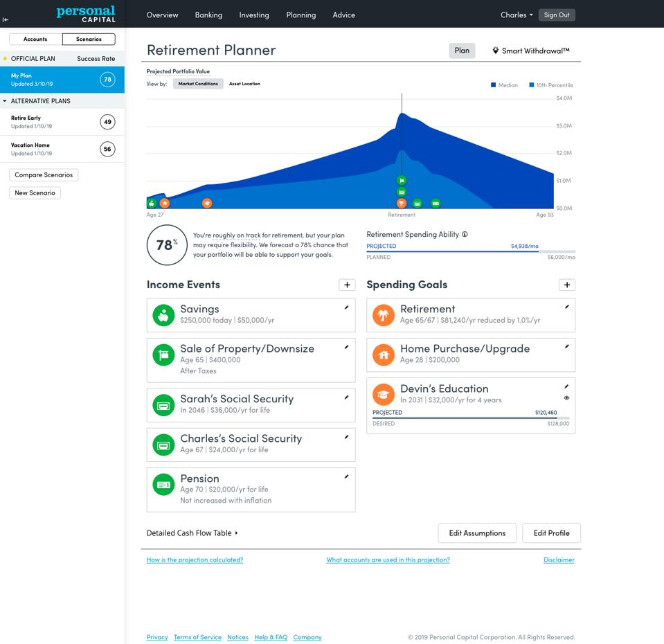Click the collapse sidebar arrow icon
The height and width of the screenshot is (644, 664).
point(6,19)
